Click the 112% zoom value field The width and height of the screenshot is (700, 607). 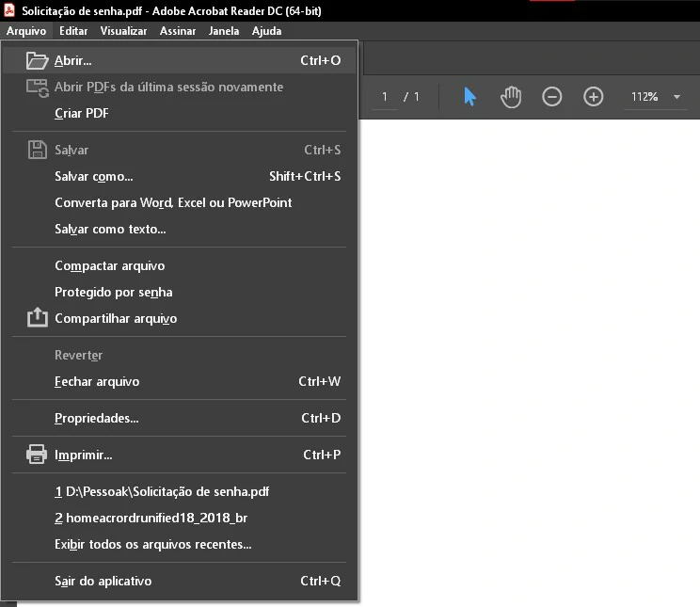(644, 97)
